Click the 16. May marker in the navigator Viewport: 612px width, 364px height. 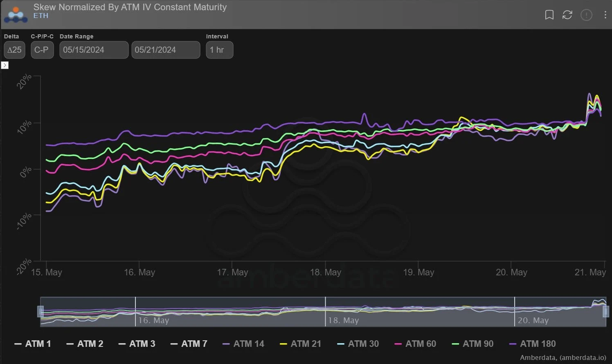[x=153, y=320]
